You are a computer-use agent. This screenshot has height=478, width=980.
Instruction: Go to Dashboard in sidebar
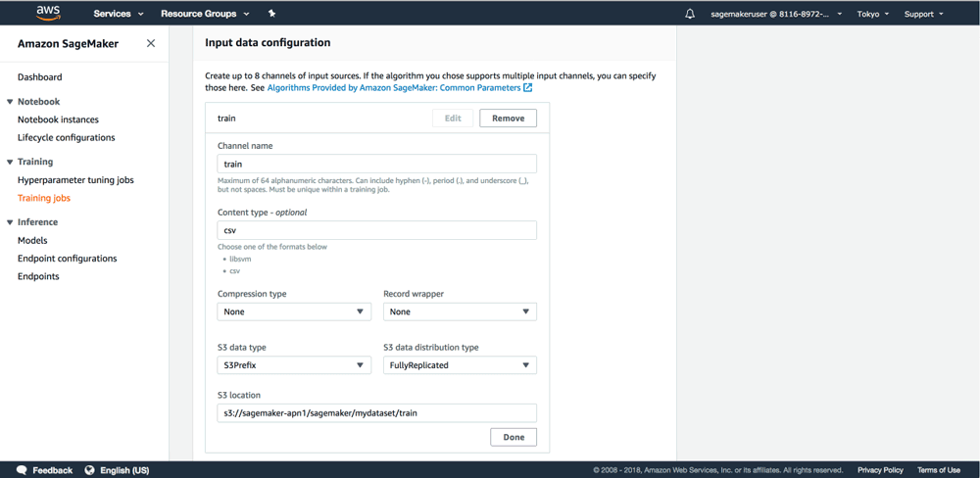(40, 77)
